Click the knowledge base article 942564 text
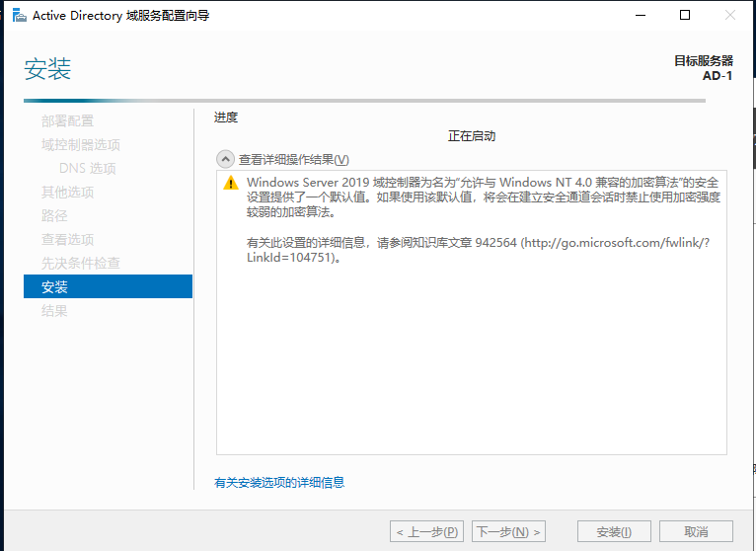This screenshot has height=551, width=756. [x=479, y=250]
